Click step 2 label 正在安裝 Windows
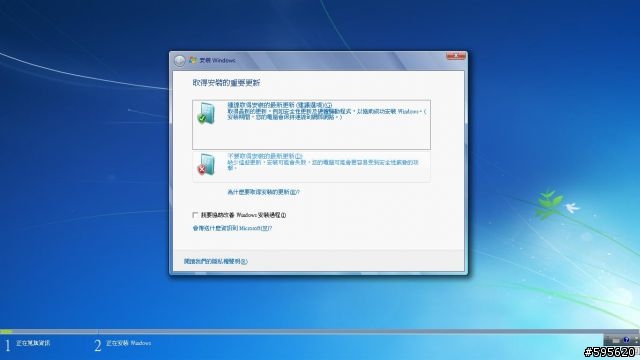This screenshot has height=360, width=640. coord(129,343)
